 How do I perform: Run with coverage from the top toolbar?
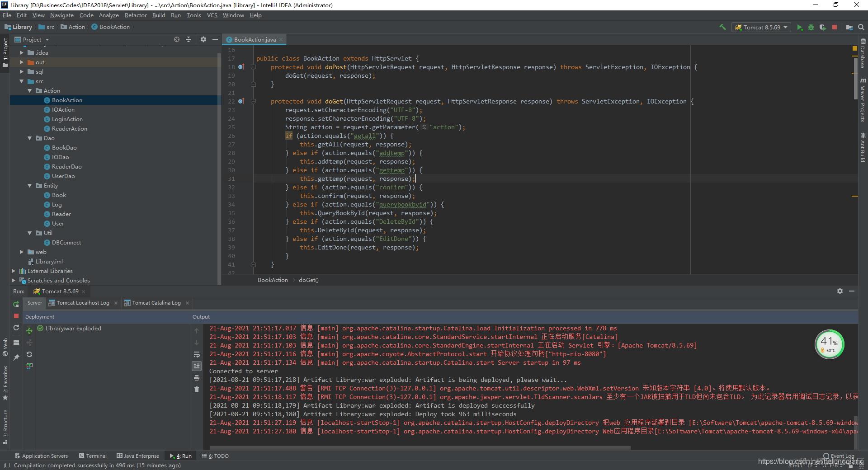pyautogui.click(x=823, y=27)
